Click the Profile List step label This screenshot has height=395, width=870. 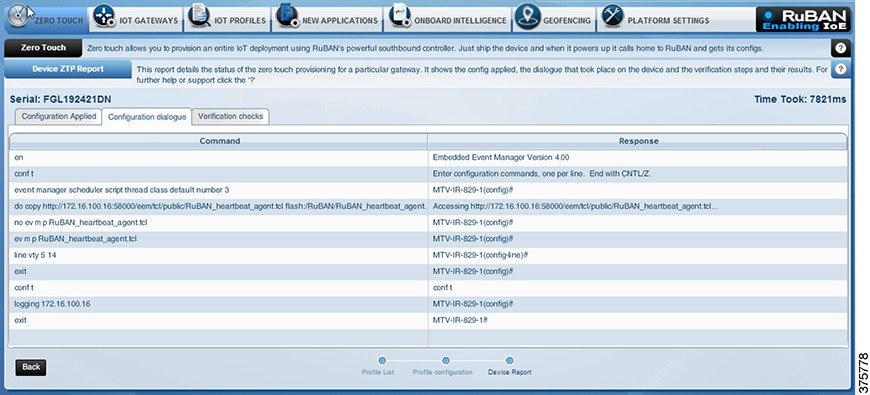(x=378, y=372)
